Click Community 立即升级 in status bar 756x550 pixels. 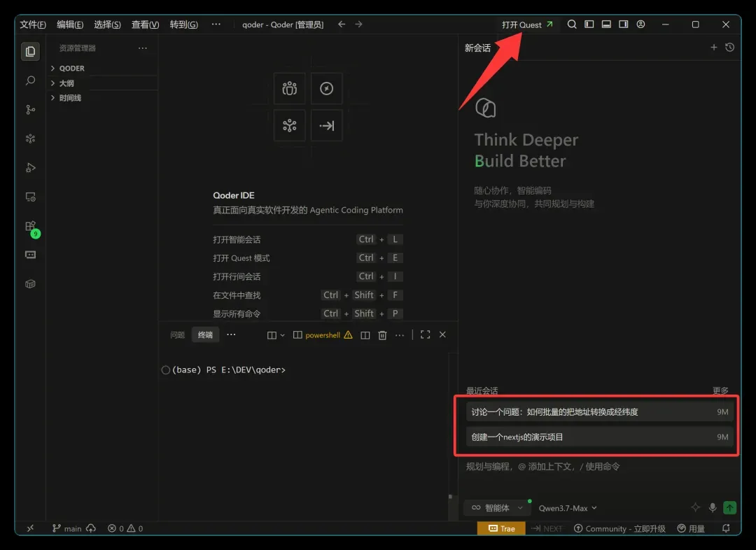pos(620,529)
